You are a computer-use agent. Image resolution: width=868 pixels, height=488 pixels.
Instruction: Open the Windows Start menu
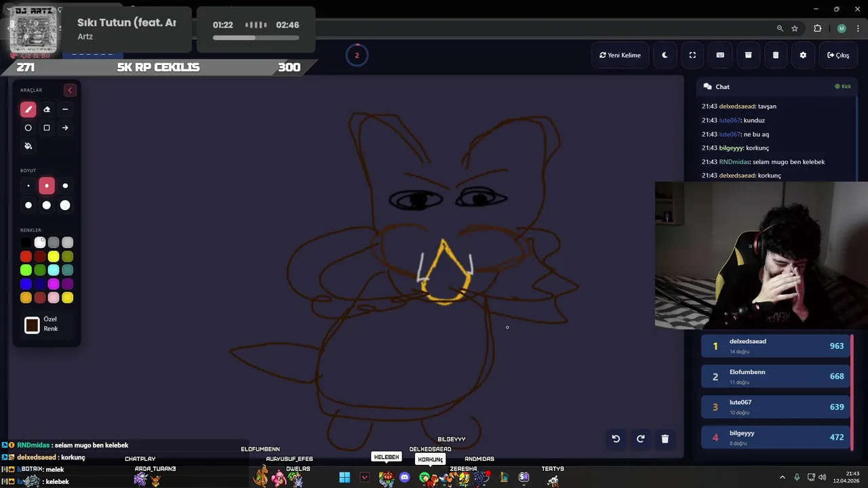coord(344,478)
